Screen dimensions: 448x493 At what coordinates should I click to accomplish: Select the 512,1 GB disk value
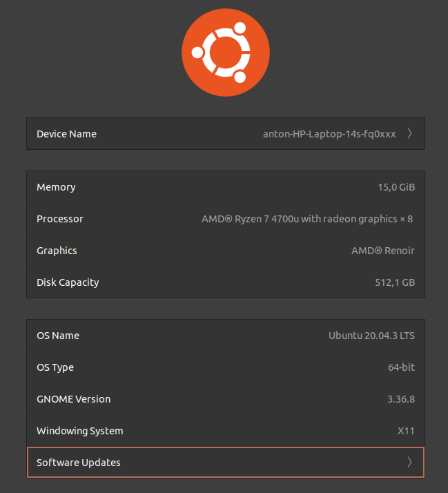tap(395, 282)
